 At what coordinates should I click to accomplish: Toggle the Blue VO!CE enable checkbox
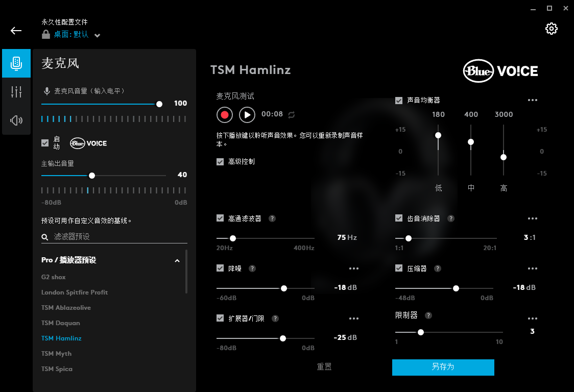45,143
